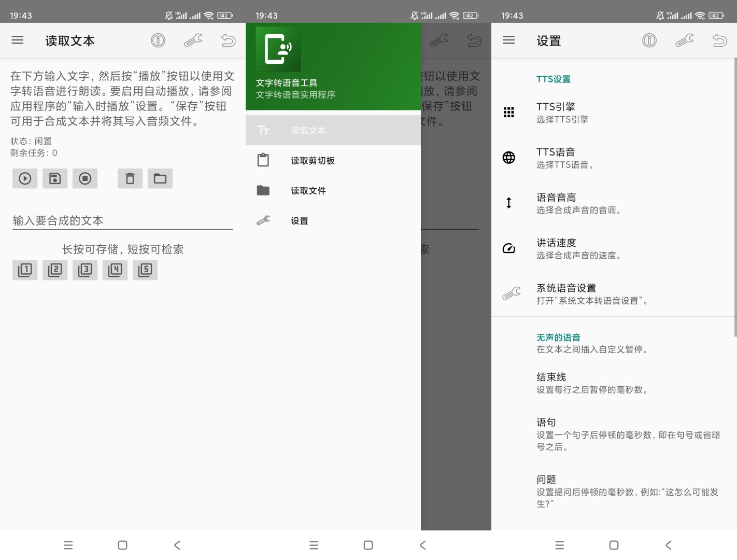The image size is (737, 560).
Task: Select memory slot 1 button
Action: (x=25, y=270)
